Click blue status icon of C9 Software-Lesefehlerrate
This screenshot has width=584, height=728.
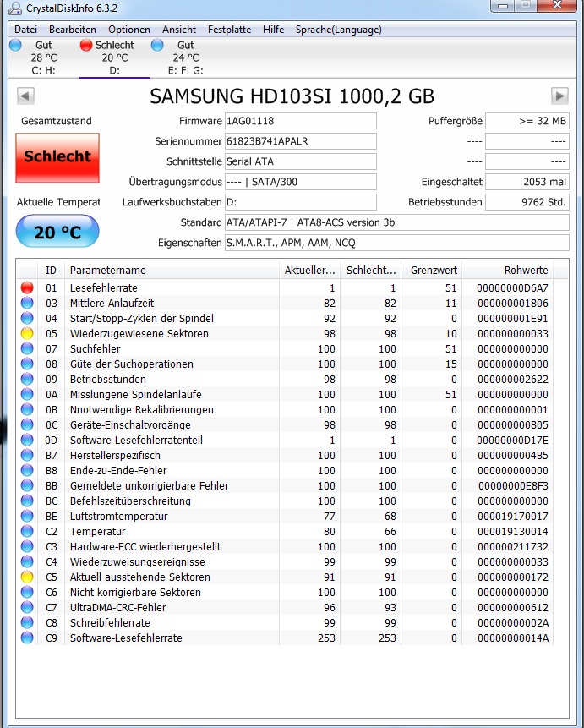27,638
